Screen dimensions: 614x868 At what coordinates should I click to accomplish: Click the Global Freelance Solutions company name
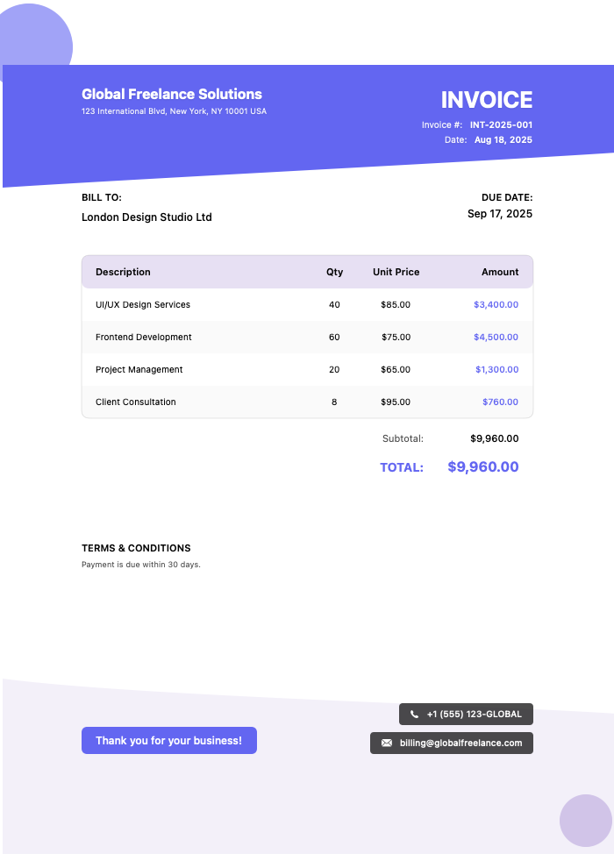click(172, 94)
